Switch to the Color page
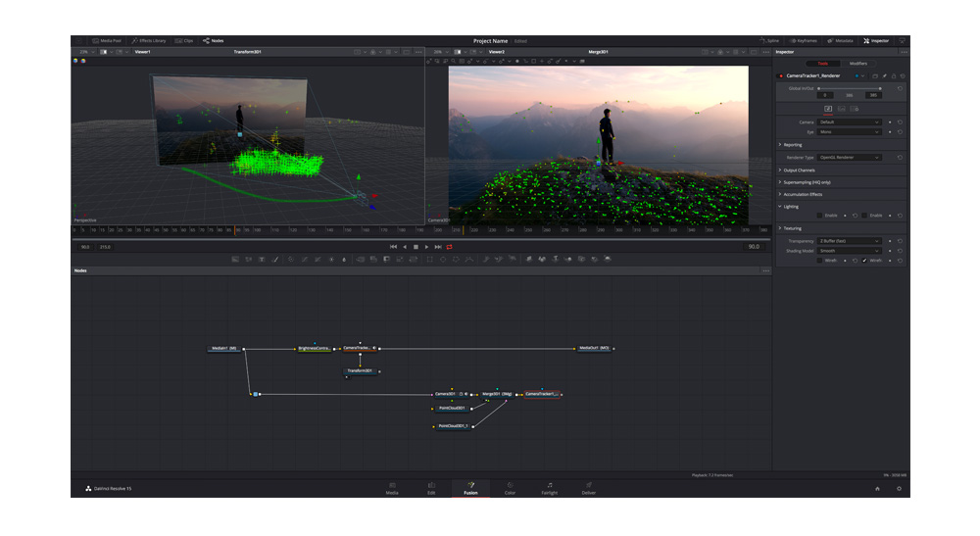This screenshot has width=980, height=536. click(510, 488)
